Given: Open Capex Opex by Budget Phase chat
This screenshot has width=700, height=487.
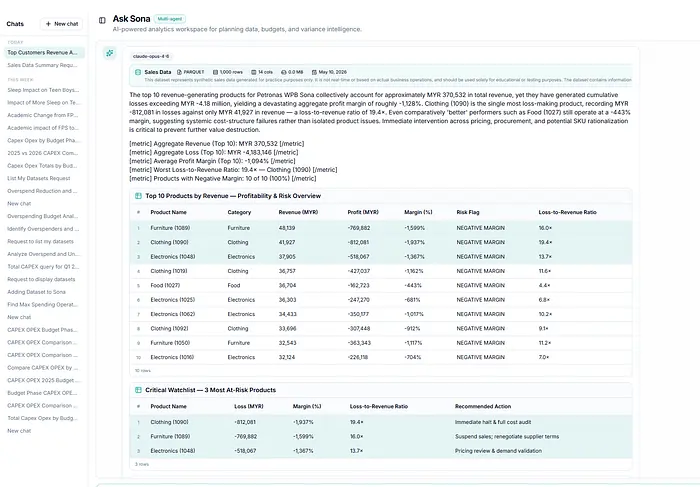Looking at the screenshot, I should point(44,141).
